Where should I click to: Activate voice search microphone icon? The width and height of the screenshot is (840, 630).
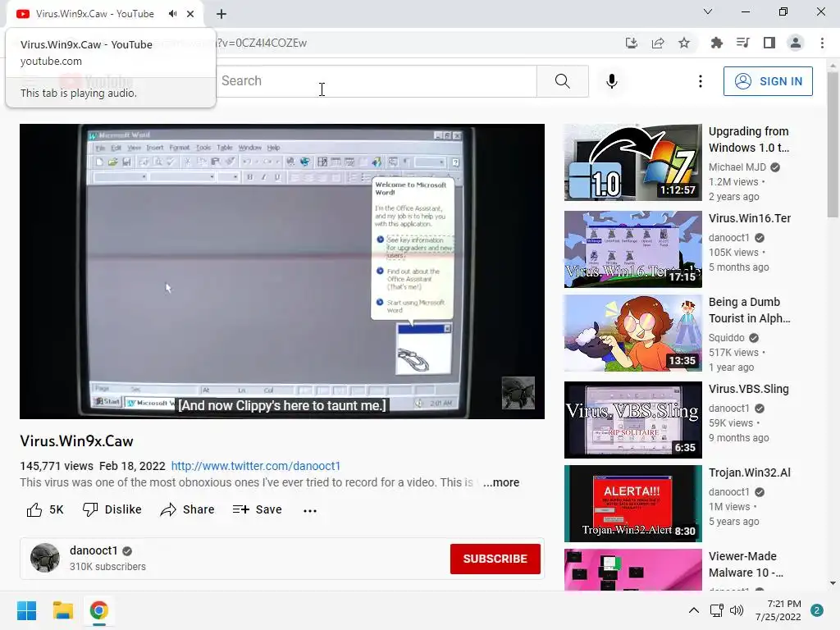612,81
